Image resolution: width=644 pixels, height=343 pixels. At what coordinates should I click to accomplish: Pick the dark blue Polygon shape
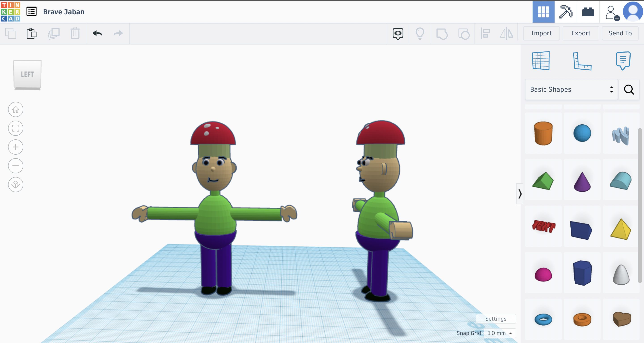582,273
